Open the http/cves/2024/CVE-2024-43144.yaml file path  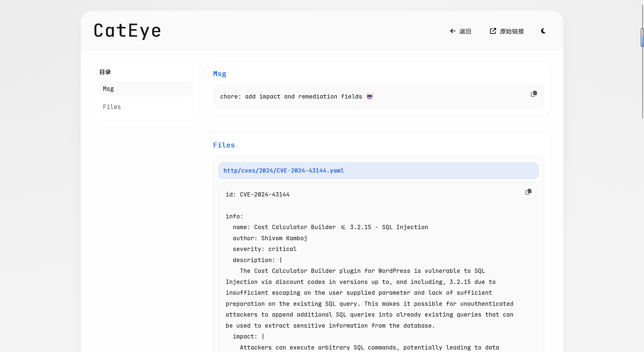pos(284,171)
